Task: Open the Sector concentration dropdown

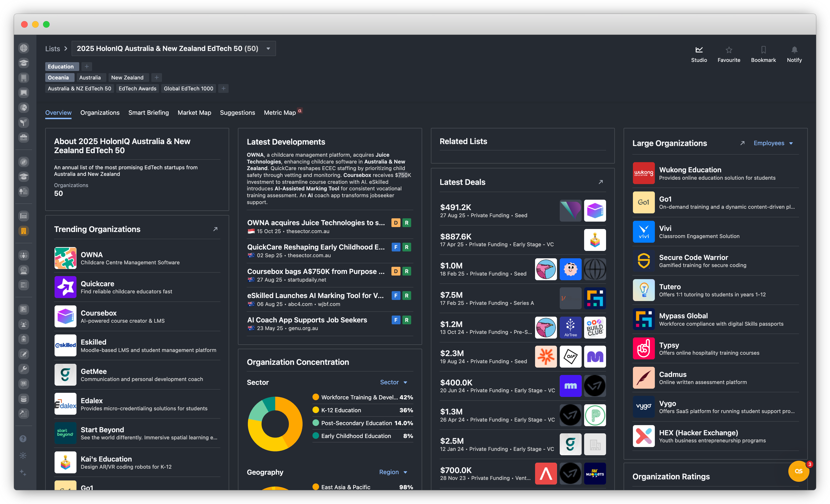Action: (x=393, y=382)
